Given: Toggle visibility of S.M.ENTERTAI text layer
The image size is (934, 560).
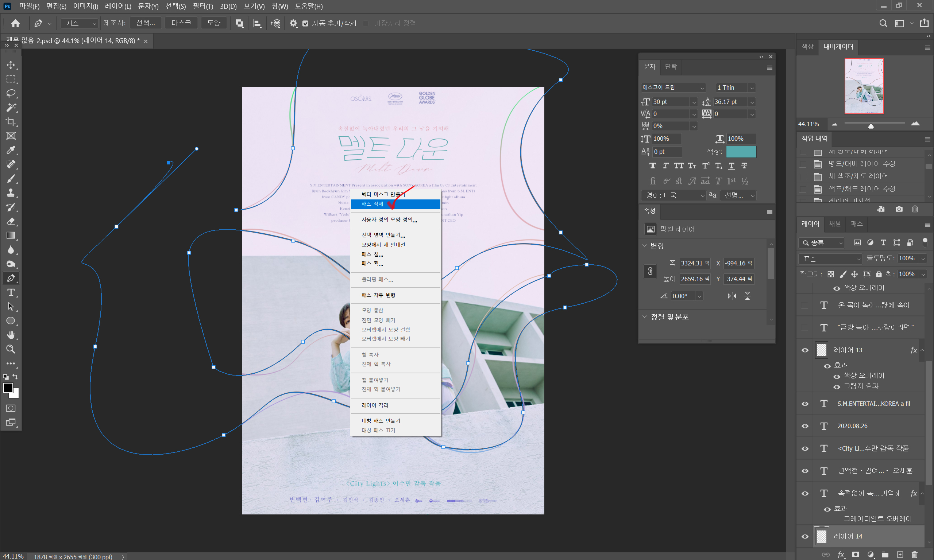Looking at the screenshot, I should [805, 404].
